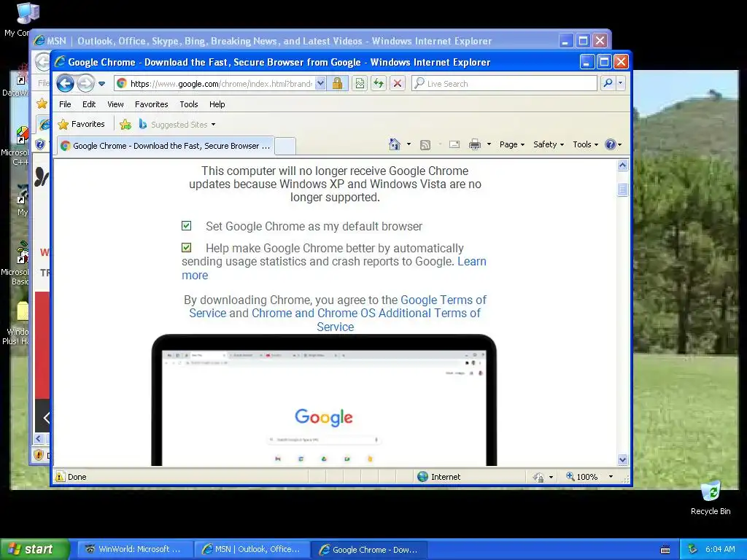Click the address bar URL field
747x560 pixels.
pos(214,83)
